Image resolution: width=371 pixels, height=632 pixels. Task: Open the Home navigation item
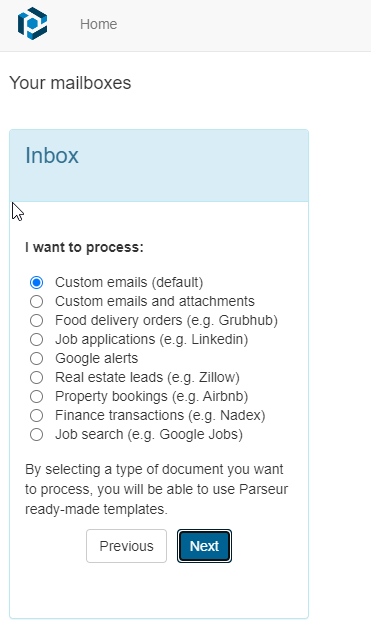point(98,24)
